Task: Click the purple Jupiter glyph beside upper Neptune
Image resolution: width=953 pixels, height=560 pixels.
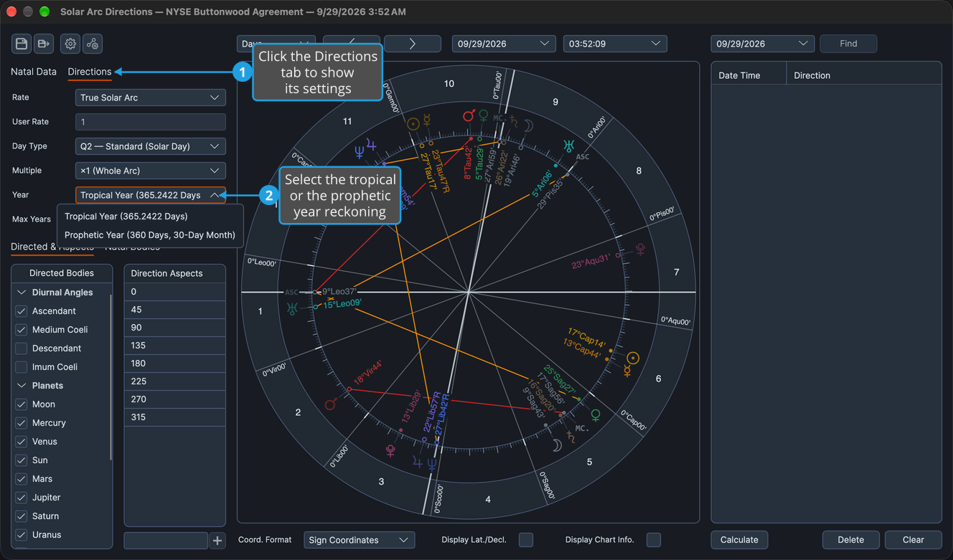Action: click(372, 144)
